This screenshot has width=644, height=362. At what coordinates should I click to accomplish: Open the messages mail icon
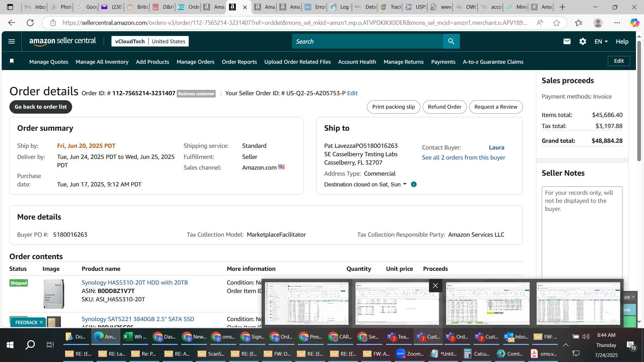(567, 41)
